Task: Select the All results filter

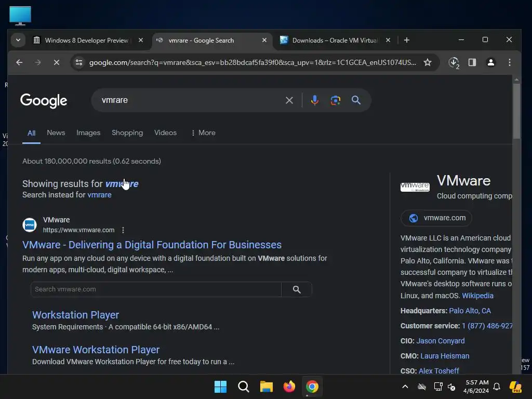Action: [x=31, y=133]
